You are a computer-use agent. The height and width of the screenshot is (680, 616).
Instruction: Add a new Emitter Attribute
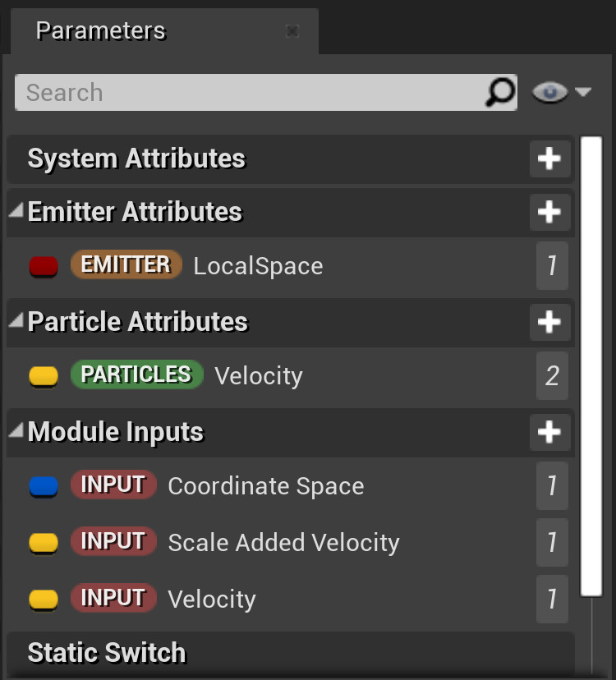click(549, 212)
